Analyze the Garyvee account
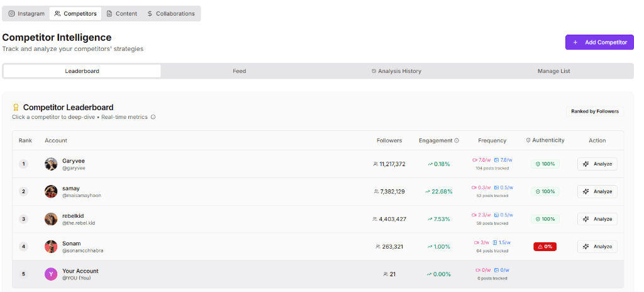Screen dimensions: 644x292 tap(597, 164)
